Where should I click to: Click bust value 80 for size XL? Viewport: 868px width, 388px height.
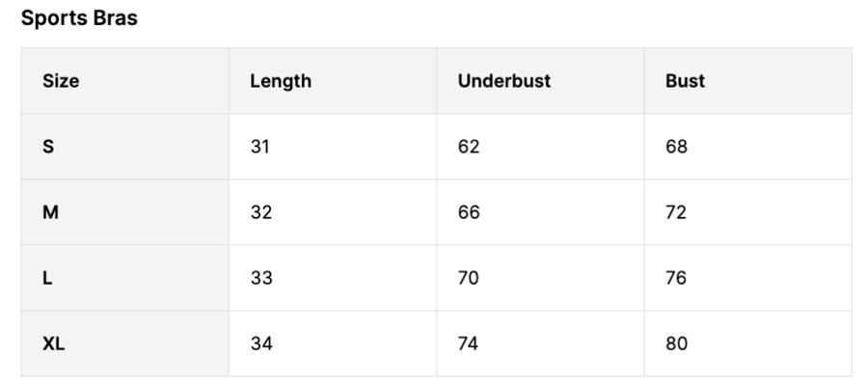(x=676, y=344)
